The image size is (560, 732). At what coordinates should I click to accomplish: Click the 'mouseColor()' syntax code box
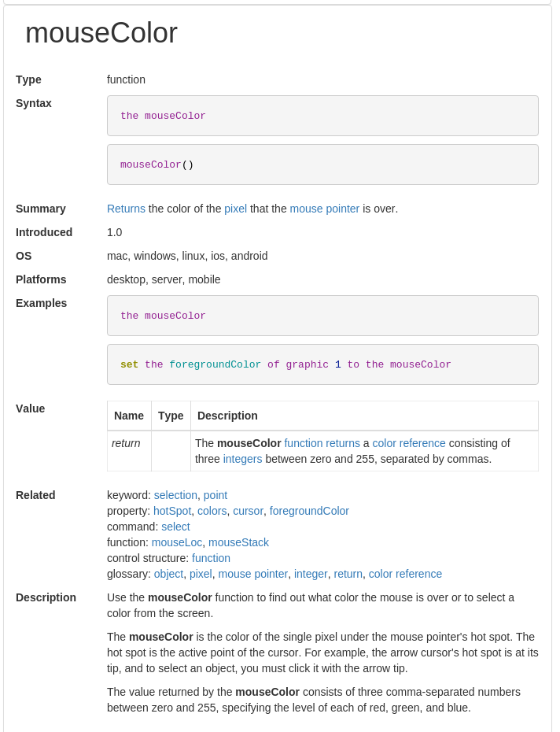pos(322,165)
